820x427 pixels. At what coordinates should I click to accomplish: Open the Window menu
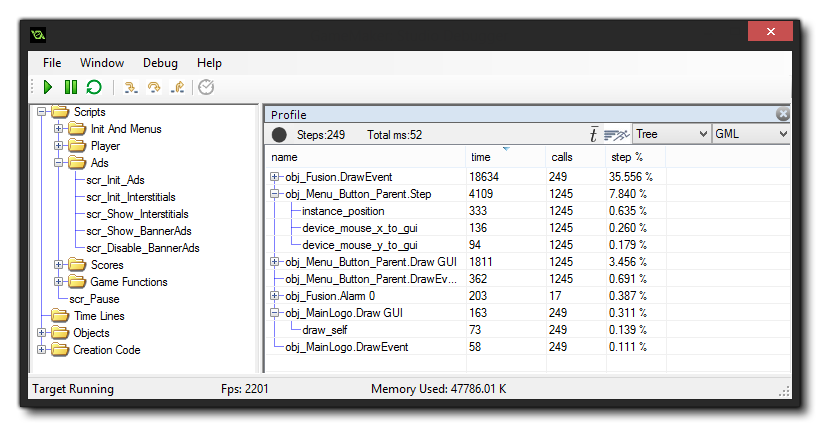(102, 63)
